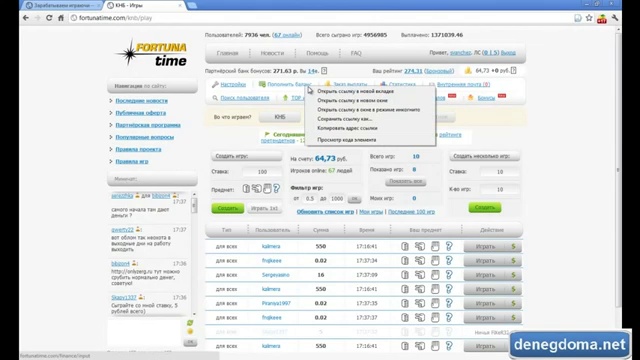Pick rock in the Sergeyasino game row

405,275
